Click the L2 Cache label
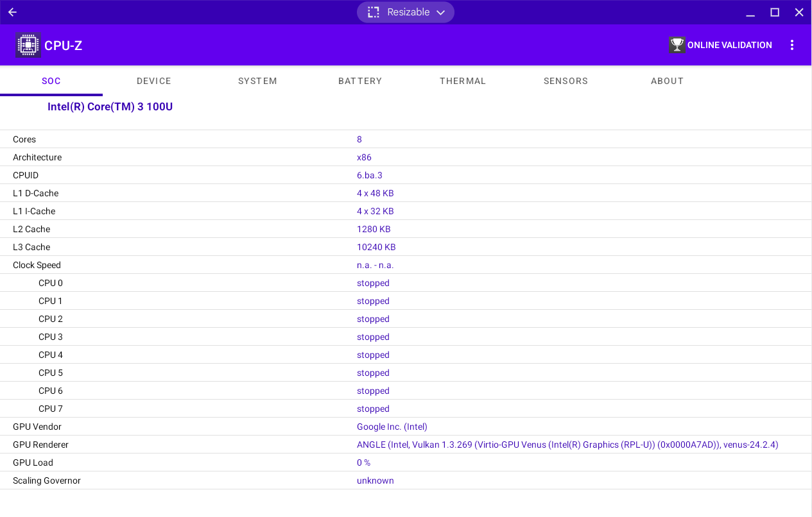This screenshot has width=812, height=517. click(31, 229)
